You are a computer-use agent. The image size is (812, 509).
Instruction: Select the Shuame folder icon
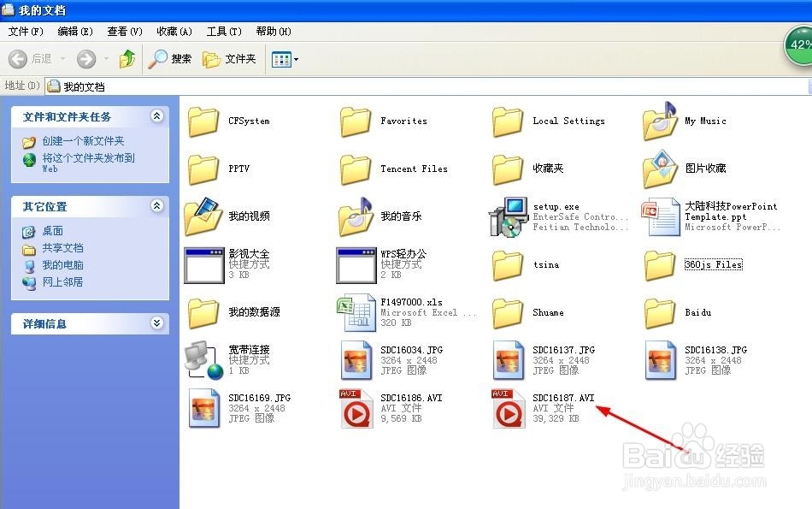tap(508, 313)
